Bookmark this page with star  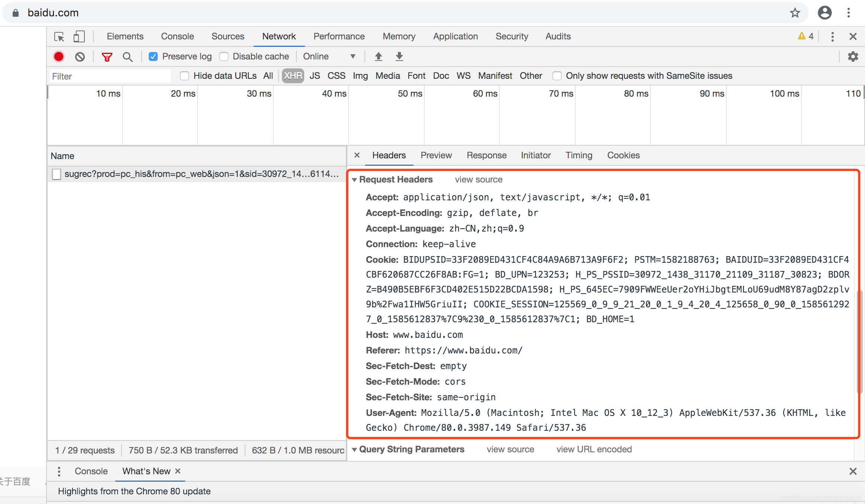pos(795,13)
